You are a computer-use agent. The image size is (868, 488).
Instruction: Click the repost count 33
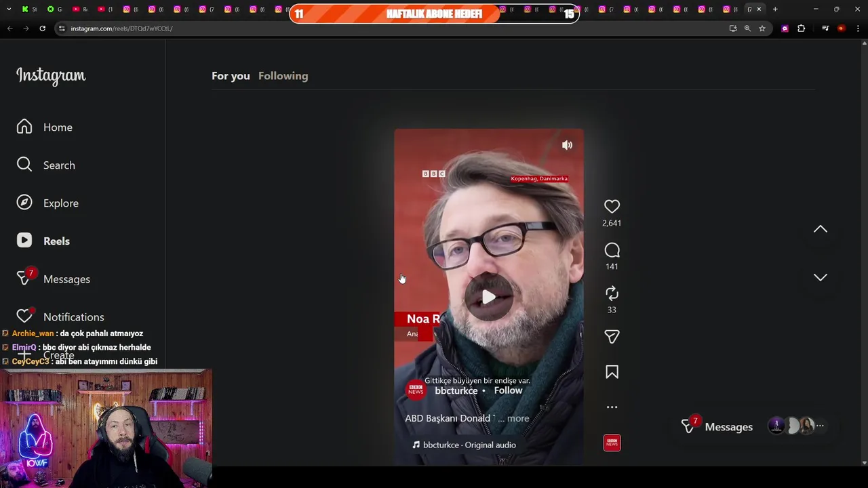click(x=612, y=310)
